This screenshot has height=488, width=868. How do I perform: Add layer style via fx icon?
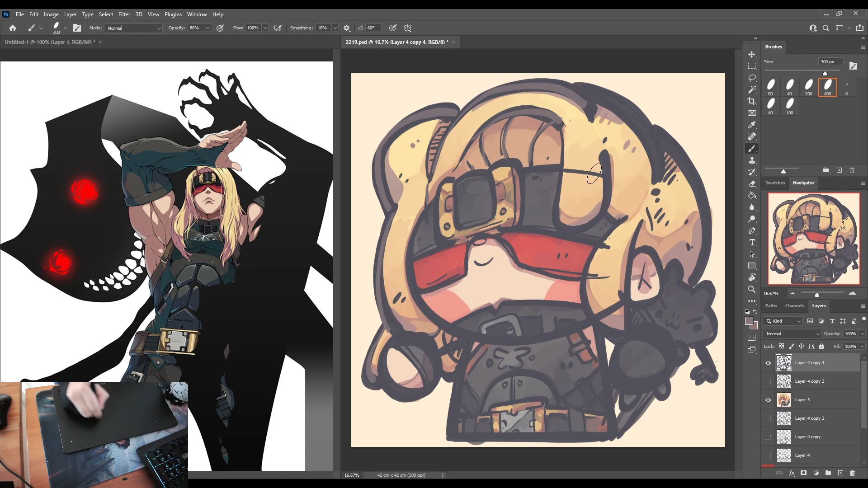[x=792, y=473]
